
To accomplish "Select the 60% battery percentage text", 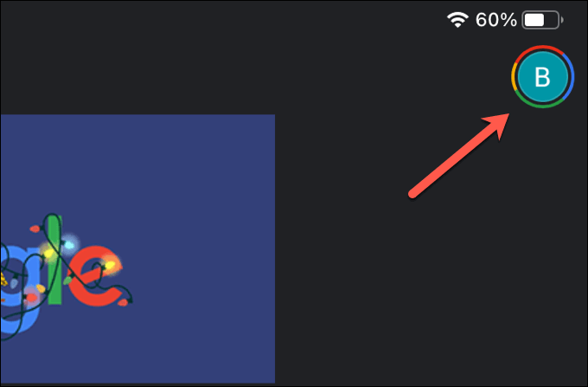I will (495, 20).
